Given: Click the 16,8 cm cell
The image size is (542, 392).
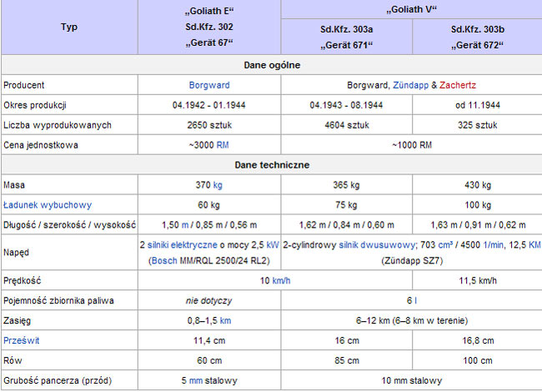Looking at the screenshot, I should pos(477,340).
